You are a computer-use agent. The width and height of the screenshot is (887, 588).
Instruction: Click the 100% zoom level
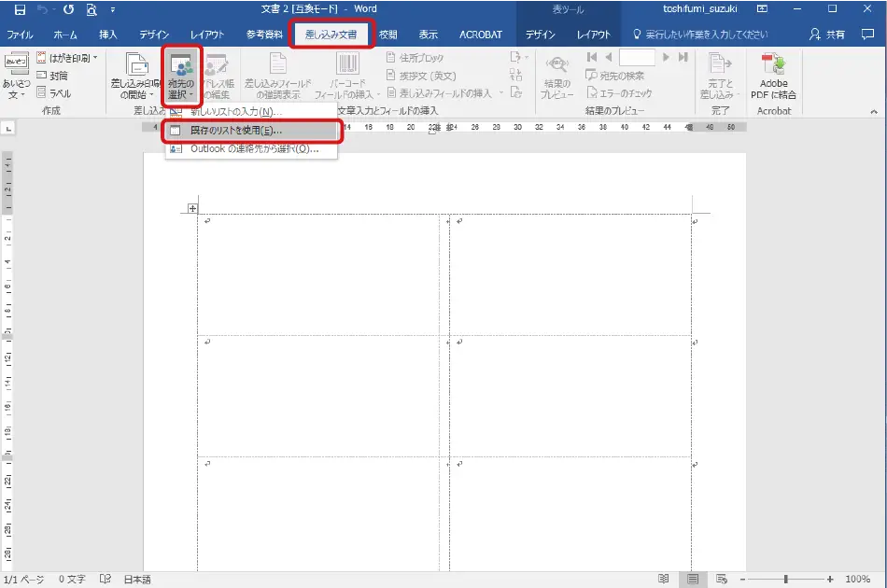(857, 580)
